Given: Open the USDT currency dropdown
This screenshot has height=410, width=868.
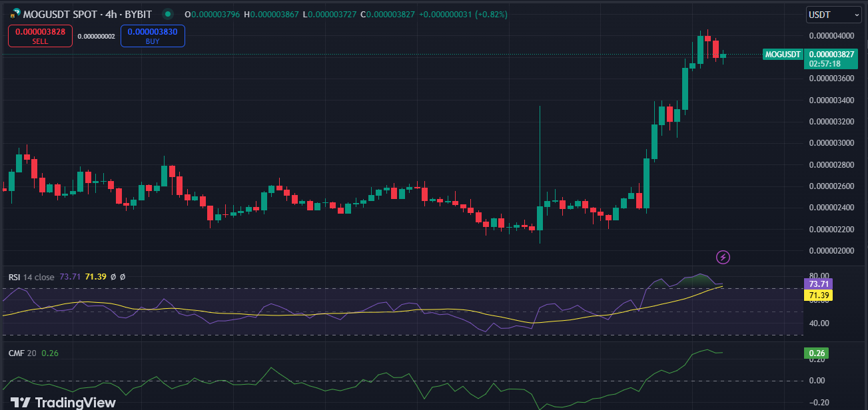Looking at the screenshot, I should pos(833,14).
